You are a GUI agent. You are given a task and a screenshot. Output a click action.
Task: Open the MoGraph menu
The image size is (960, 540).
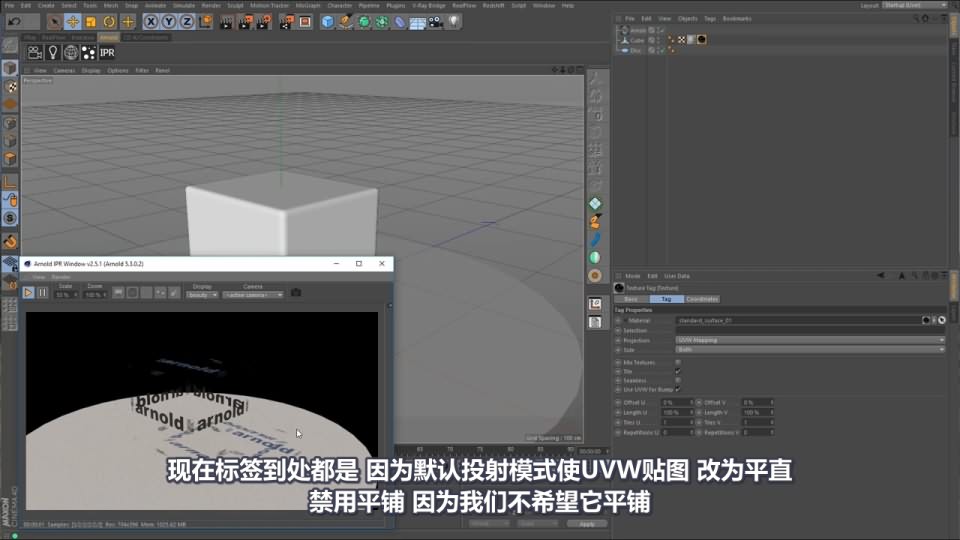[x=308, y=6]
